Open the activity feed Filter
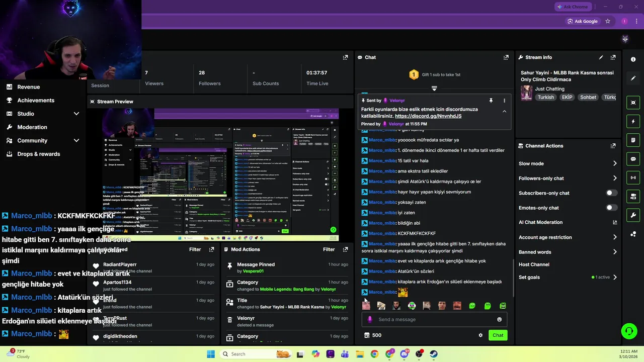644x362 pixels. point(195,249)
